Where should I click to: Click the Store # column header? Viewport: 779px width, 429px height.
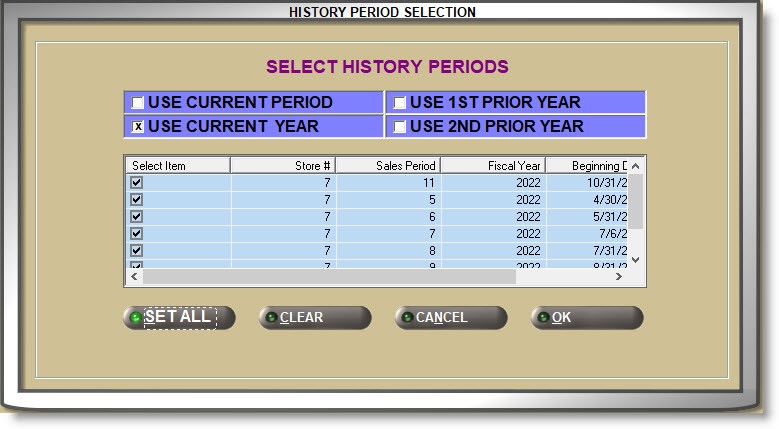tap(283, 165)
